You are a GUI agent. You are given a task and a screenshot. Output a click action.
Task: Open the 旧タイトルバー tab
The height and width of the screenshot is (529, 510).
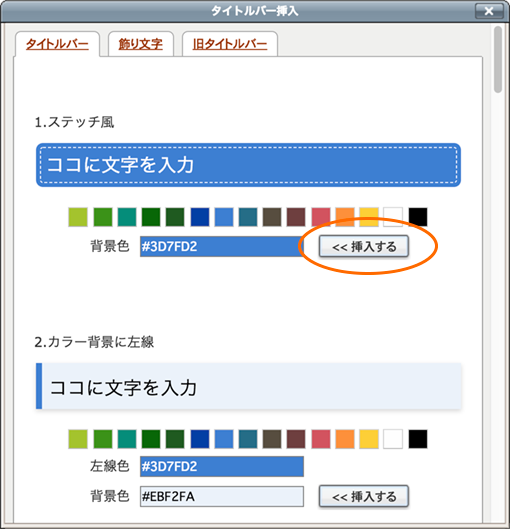pyautogui.click(x=230, y=44)
